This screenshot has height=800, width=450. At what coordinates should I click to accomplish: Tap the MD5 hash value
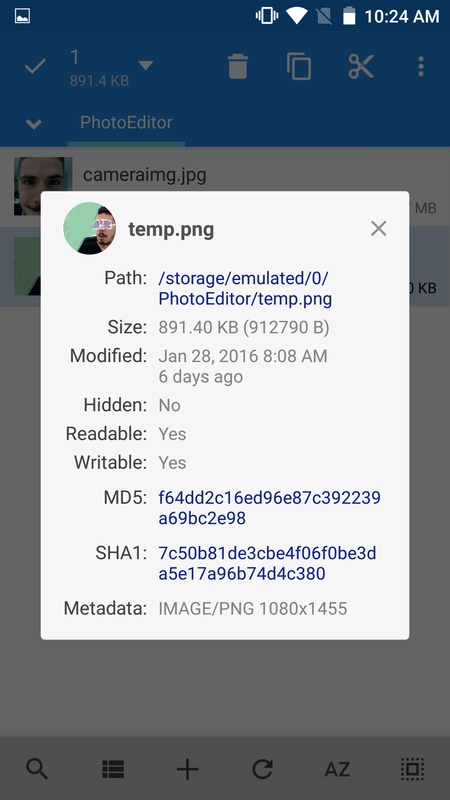[x=269, y=508]
